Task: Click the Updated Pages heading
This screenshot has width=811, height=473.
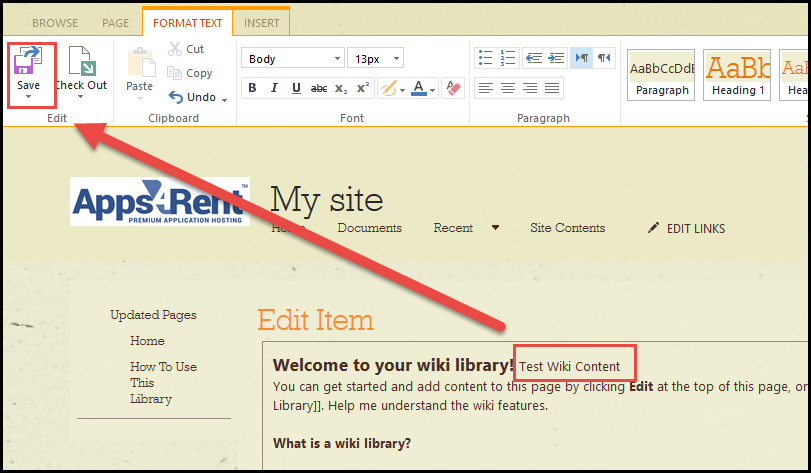Action: (x=153, y=315)
